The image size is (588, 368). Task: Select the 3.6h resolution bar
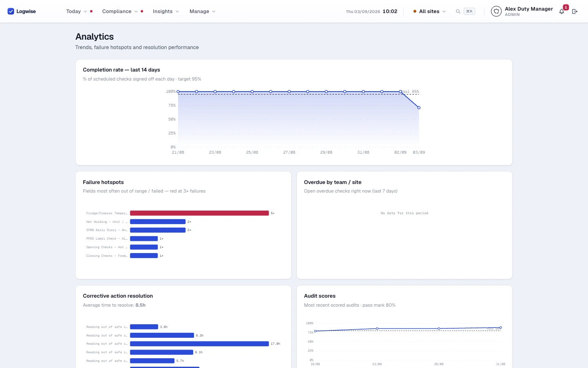click(x=144, y=327)
